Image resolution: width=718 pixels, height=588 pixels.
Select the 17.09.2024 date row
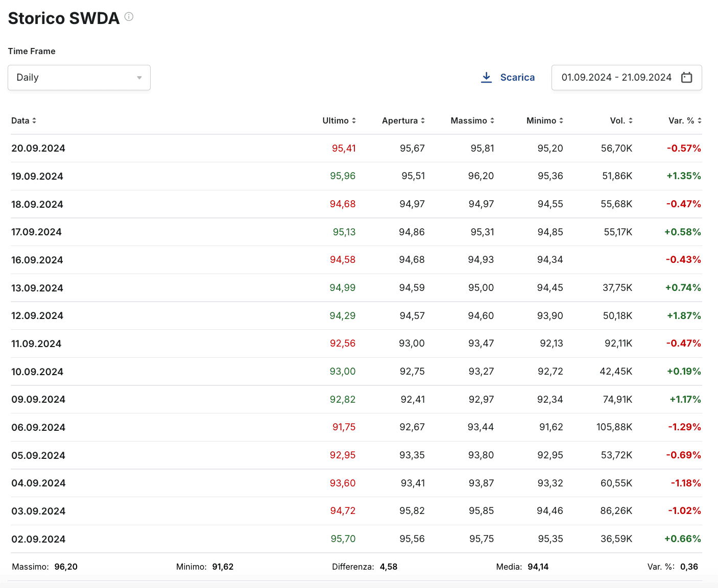[x=356, y=232]
